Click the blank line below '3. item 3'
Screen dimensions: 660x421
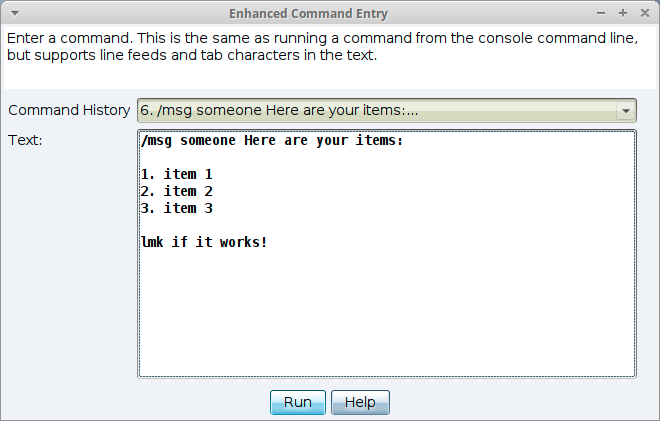(300, 225)
